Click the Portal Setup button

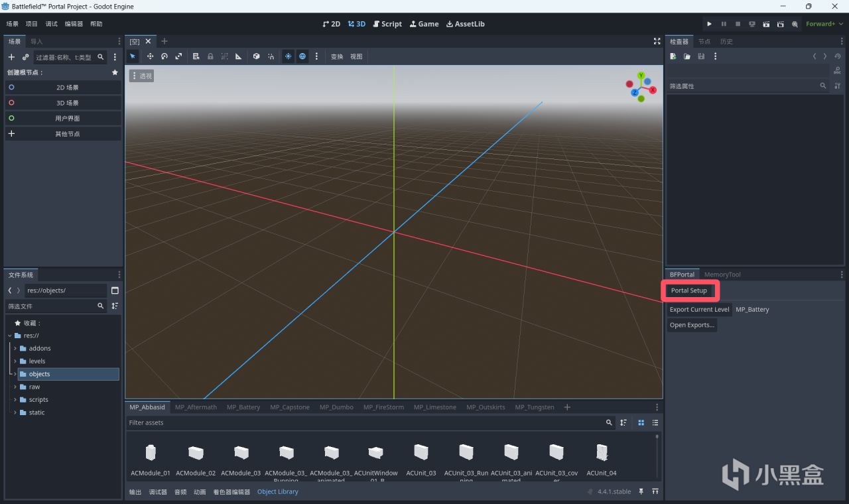pyautogui.click(x=688, y=290)
